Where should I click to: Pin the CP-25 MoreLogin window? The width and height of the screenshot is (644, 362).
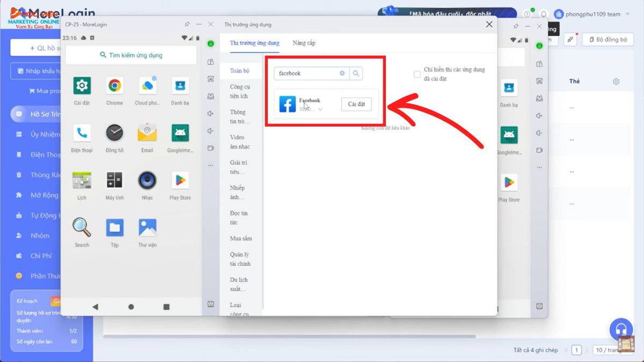(187, 24)
